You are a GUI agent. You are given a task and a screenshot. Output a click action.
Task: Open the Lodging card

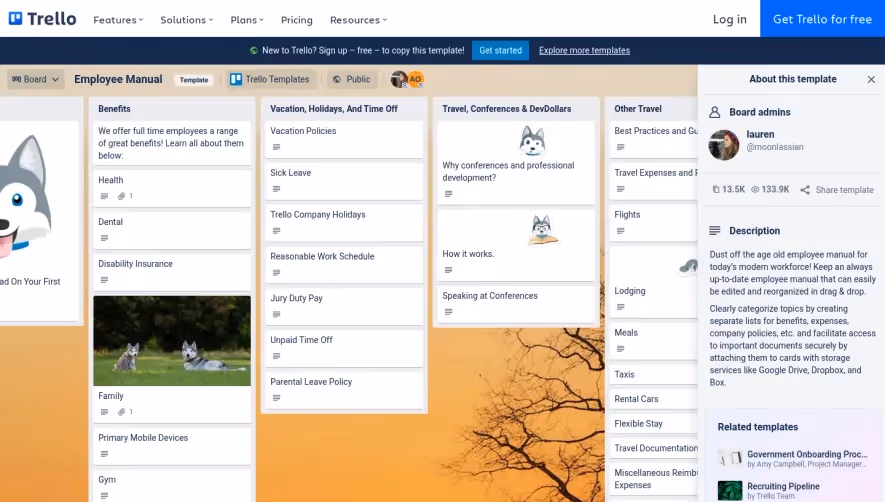(654, 282)
